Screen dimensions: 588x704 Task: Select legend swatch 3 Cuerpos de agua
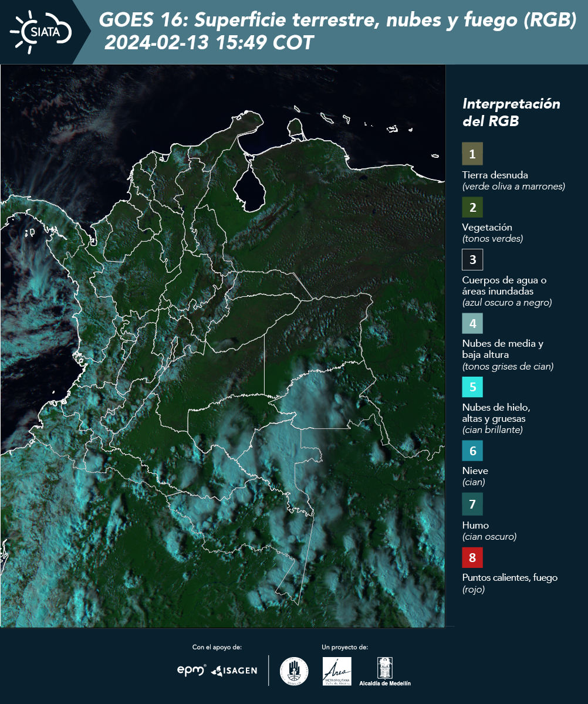pyautogui.click(x=472, y=259)
